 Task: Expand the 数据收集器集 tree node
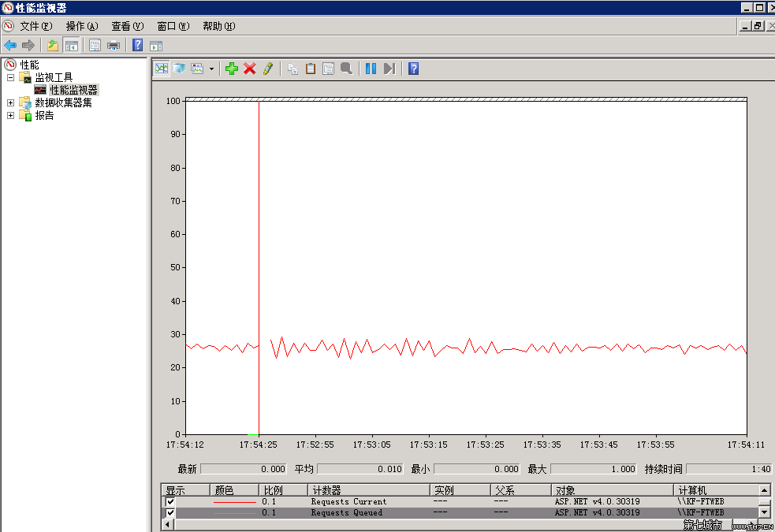[x=10, y=102]
